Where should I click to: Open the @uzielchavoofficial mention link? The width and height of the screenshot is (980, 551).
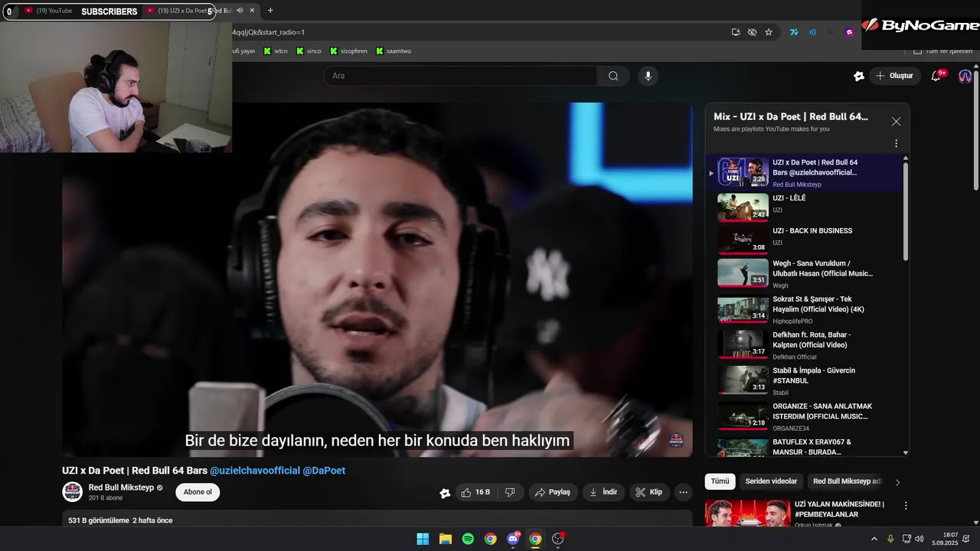point(255,471)
